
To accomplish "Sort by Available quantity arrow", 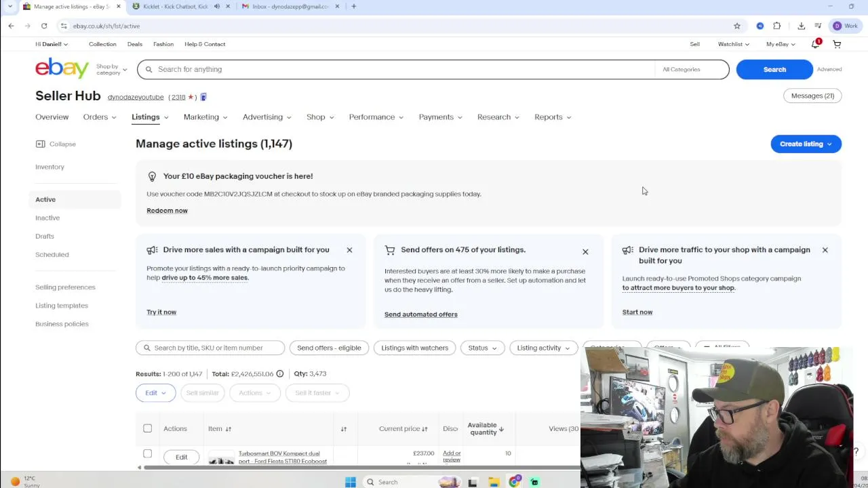I will pos(501,429).
